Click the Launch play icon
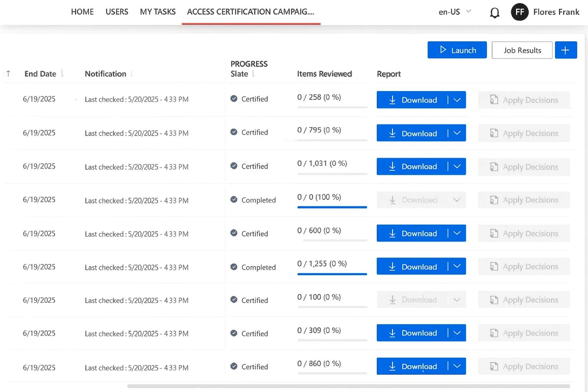Viewport: 588px width, 392px height. [x=443, y=50]
